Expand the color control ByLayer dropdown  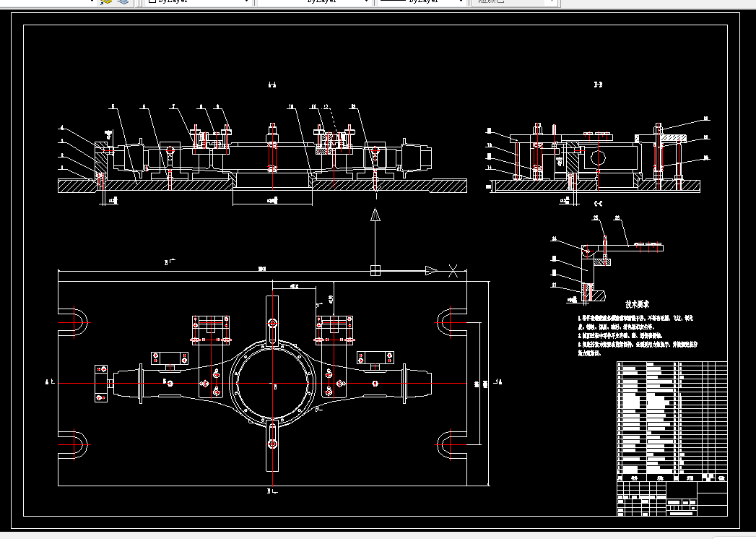[247, 2]
